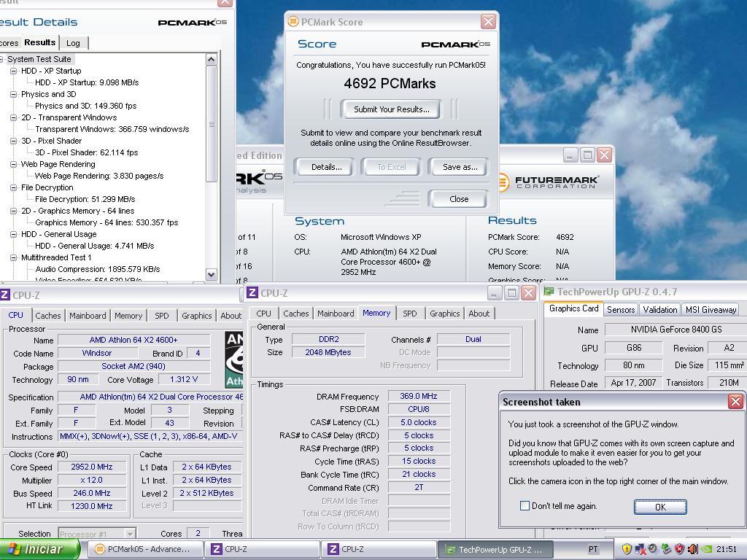Click OK in Screenshot taken dialog
Viewport: 747px width, 560px height.
click(659, 507)
